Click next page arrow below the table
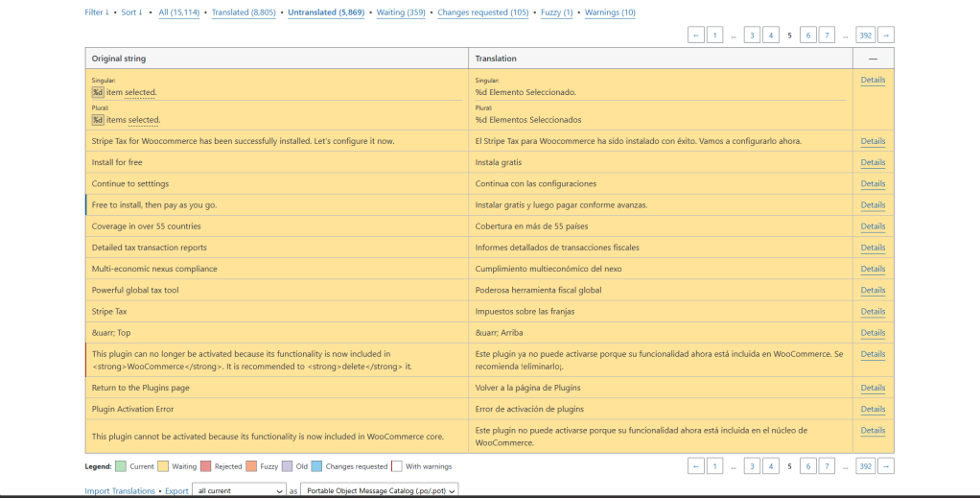The image size is (980, 498). (886, 466)
